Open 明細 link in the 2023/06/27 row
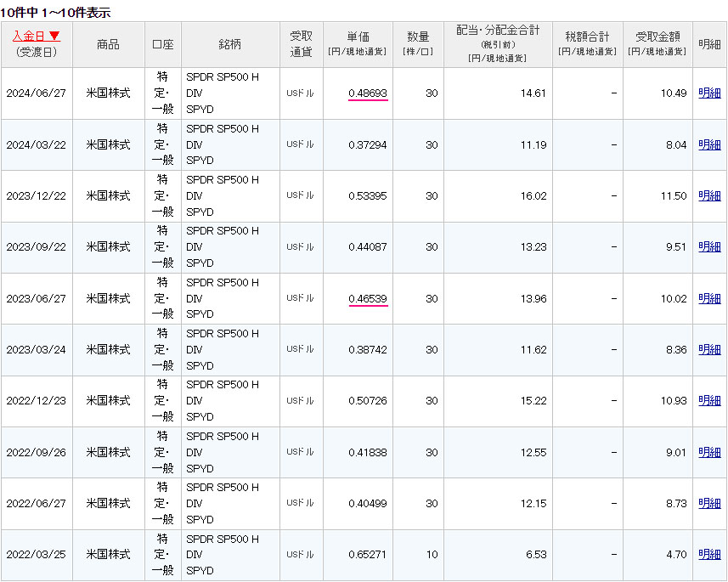The height and width of the screenshot is (582, 728). pyautogui.click(x=708, y=298)
